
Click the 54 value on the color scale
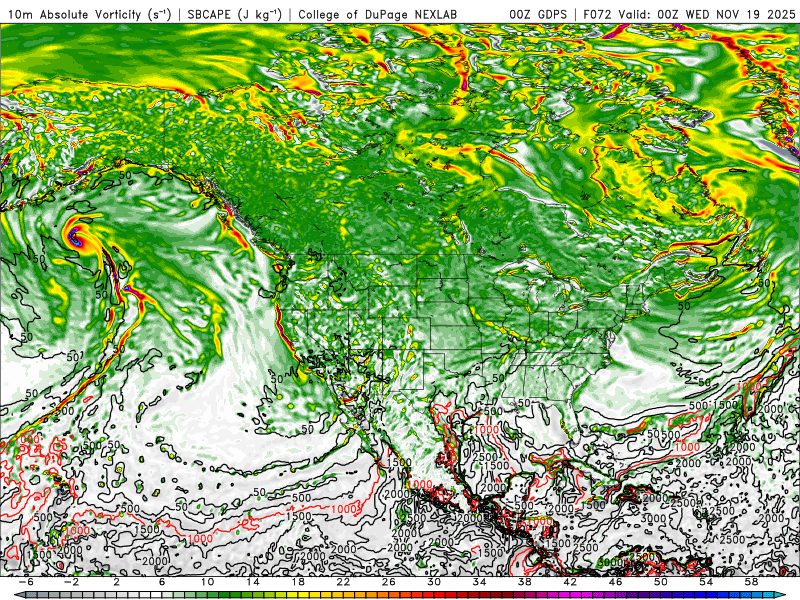click(x=707, y=582)
